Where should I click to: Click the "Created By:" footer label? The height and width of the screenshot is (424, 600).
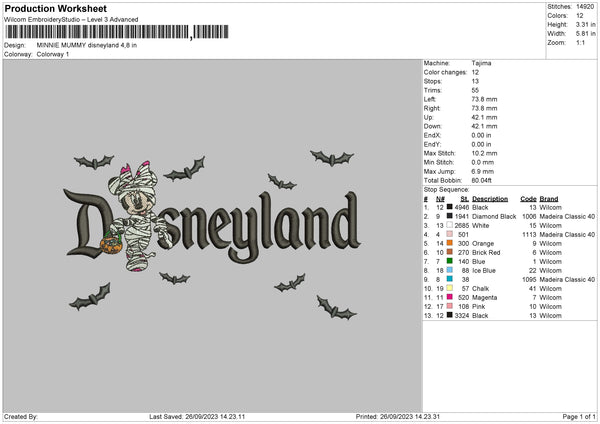[x=20, y=416]
